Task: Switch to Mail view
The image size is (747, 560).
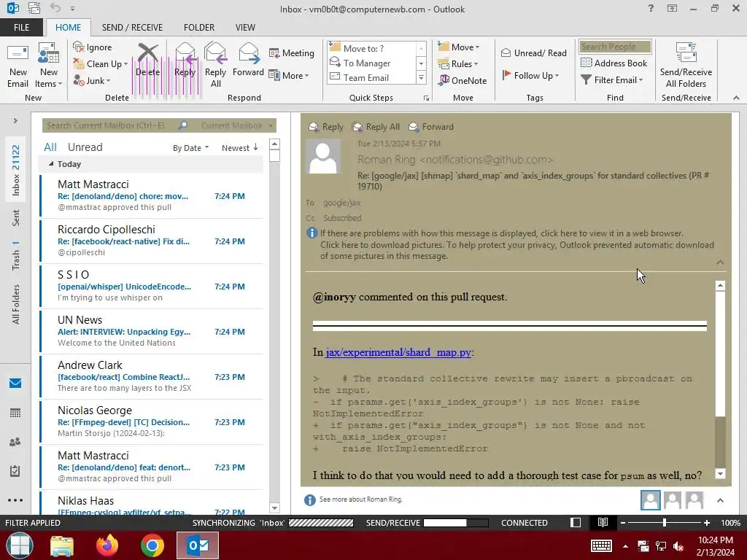Action: pos(15,384)
